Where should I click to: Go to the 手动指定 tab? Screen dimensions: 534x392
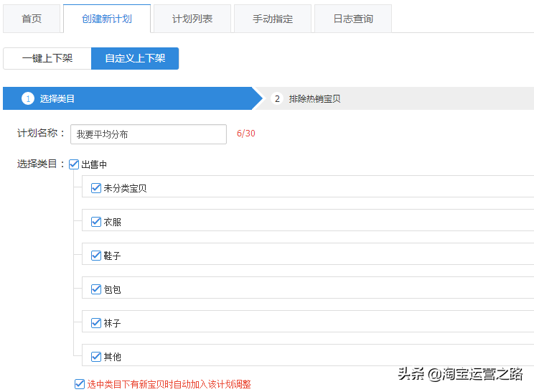click(x=273, y=19)
